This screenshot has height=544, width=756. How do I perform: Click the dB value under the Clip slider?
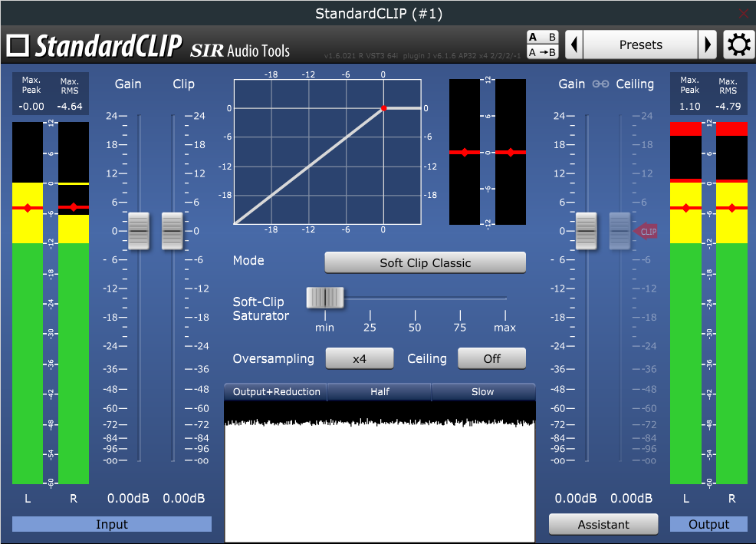(x=184, y=498)
